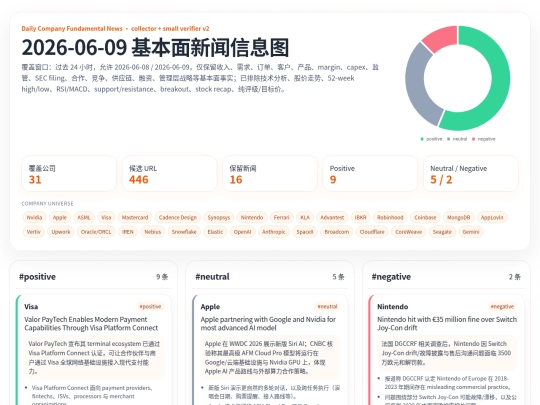Viewport: 540px width, 405px height.
Task: Open the Positive 9 stat card
Action: [x=370, y=174]
